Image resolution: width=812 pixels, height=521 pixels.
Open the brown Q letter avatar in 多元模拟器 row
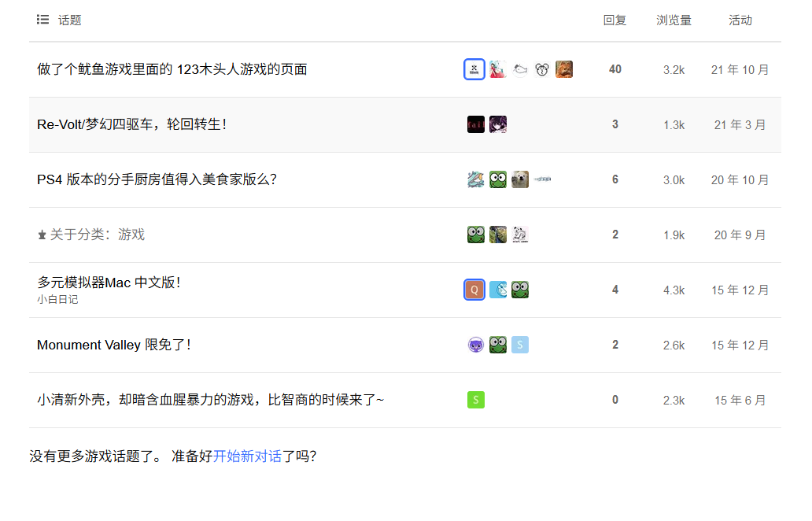pos(474,290)
